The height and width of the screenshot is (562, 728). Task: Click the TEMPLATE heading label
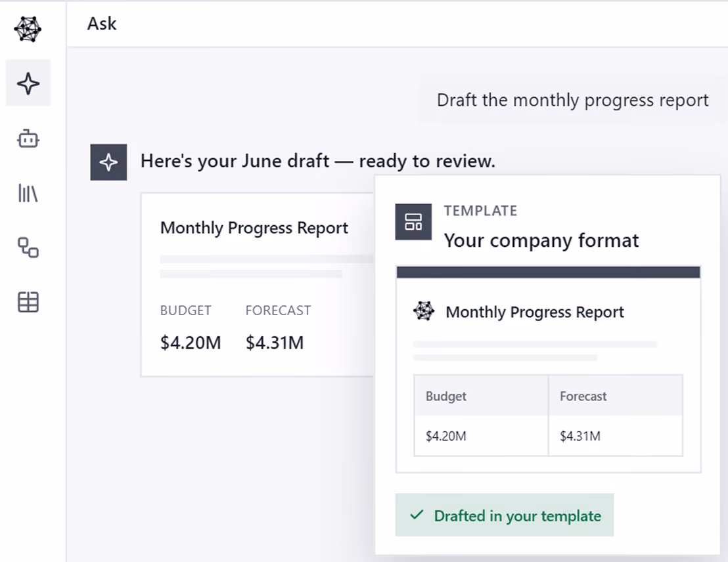[x=480, y=211]
